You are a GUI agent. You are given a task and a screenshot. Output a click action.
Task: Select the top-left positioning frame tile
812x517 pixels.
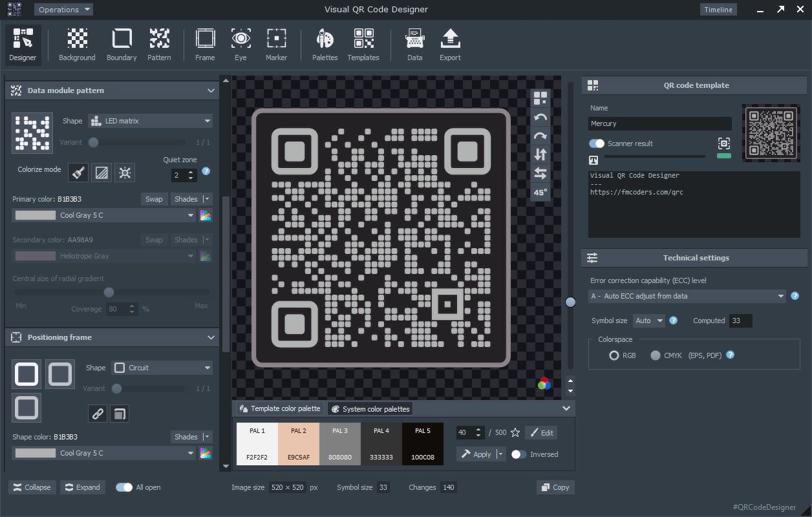[x=27, y=374]
